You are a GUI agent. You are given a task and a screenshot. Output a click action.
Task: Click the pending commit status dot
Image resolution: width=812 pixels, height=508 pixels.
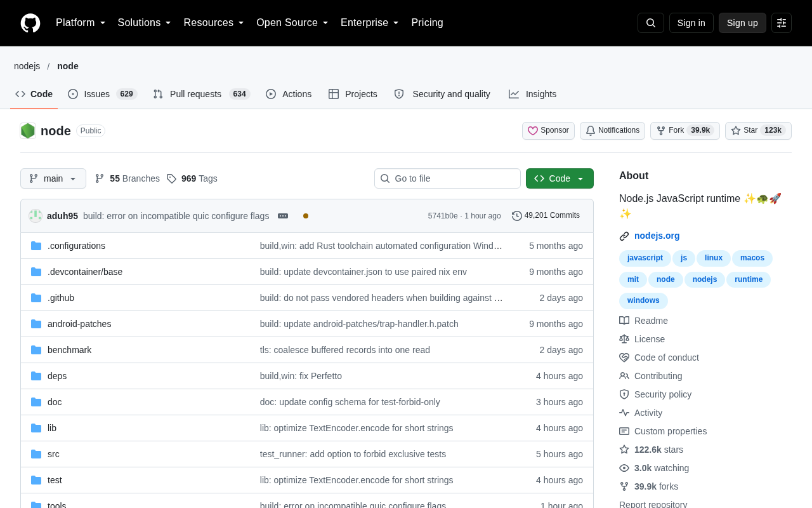(306, 216)
